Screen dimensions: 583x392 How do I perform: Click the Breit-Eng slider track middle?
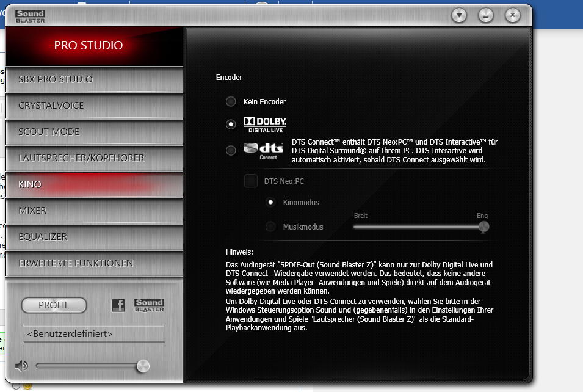coord(418,227)
